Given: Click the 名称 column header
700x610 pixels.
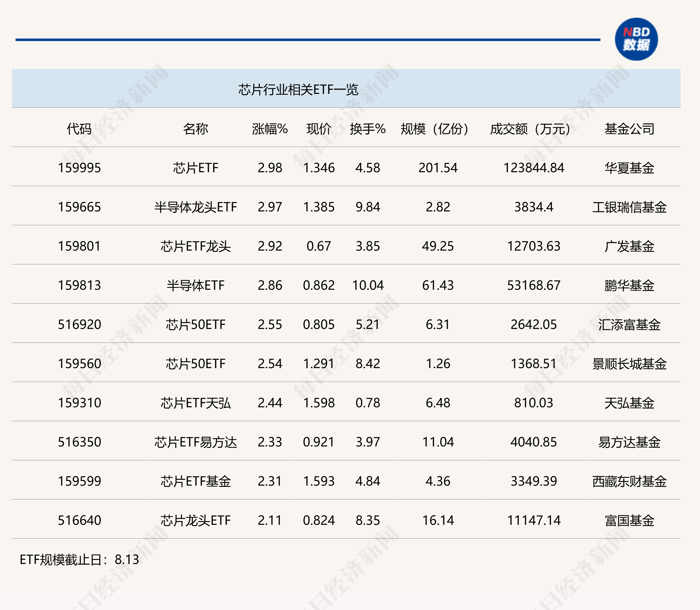Looking at the screenshot, I should point(195,129).
